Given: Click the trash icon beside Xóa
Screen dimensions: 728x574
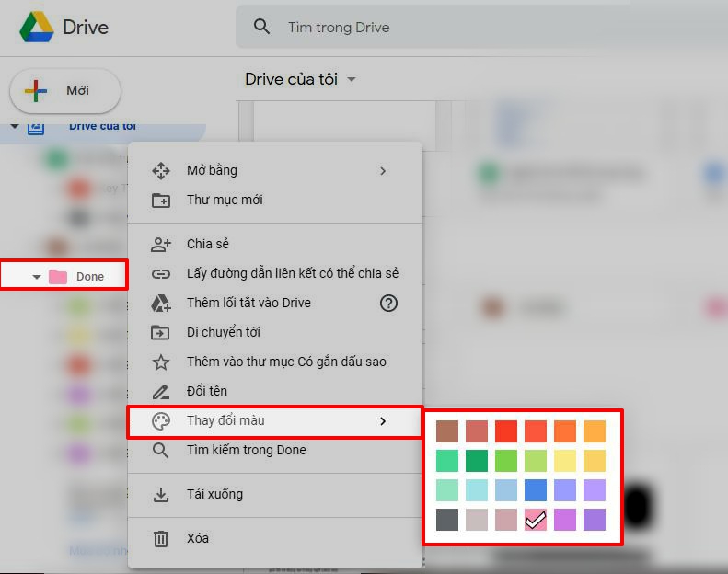Looking at the screenshot, I should 161,538.
